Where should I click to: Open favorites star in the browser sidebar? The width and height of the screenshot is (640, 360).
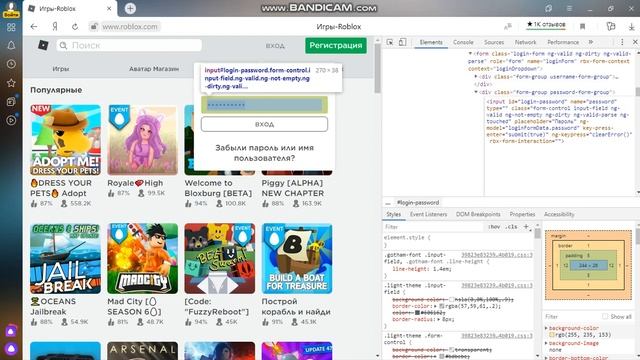click(11, 83)
